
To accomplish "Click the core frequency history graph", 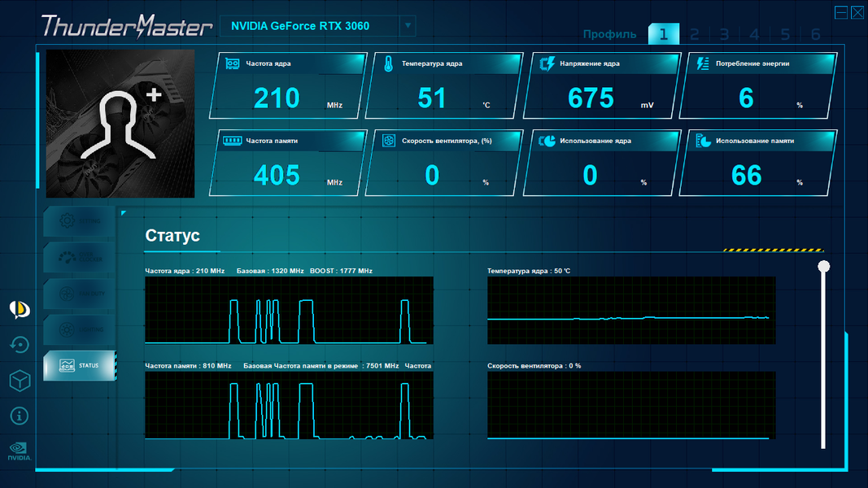I will [289, 311].
